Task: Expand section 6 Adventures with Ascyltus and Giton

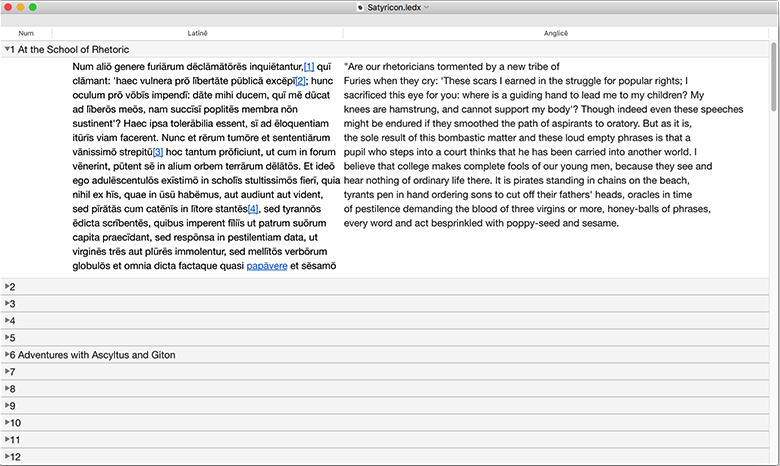Action: pos(7,354)
